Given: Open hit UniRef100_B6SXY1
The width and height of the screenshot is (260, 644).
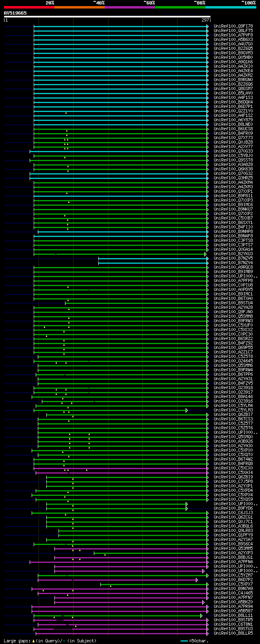Looking at the screenshot, I should coord(233,222).
